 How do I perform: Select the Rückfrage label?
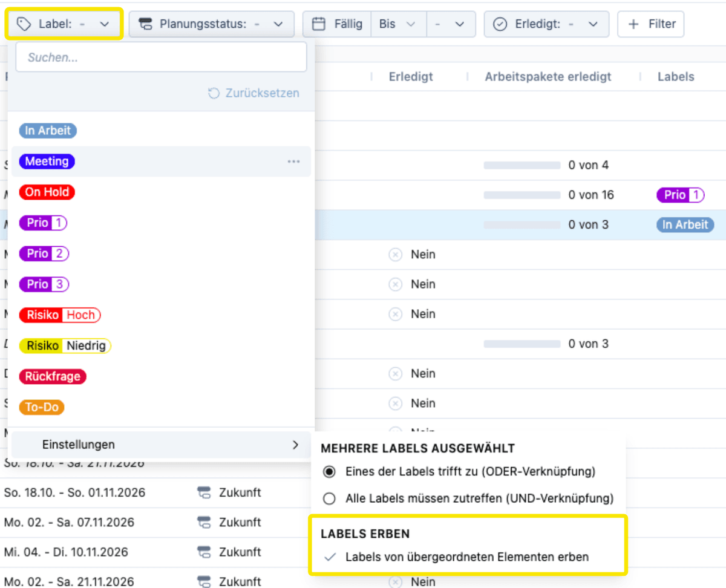coord(53,376)
